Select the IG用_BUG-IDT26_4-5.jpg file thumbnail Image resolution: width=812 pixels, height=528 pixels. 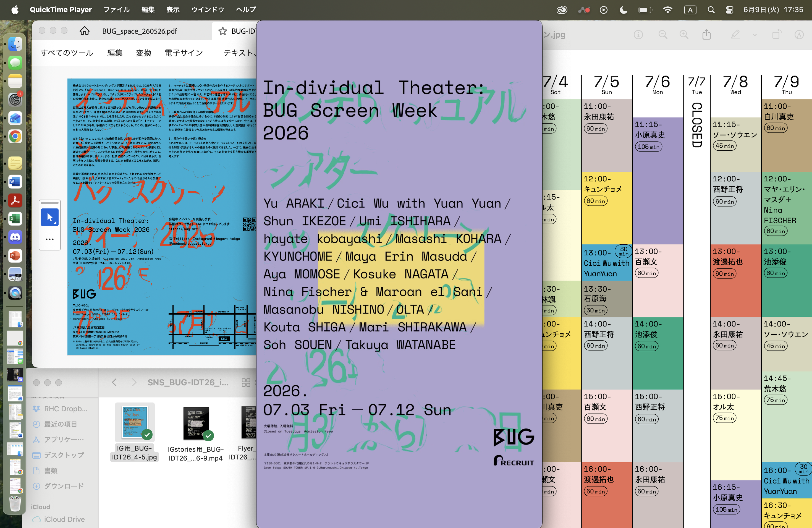pos(135,422)
